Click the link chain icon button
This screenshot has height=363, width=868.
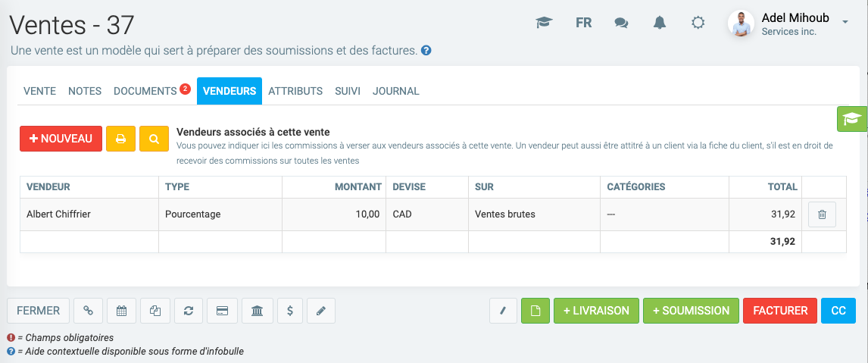click(89, 311)
